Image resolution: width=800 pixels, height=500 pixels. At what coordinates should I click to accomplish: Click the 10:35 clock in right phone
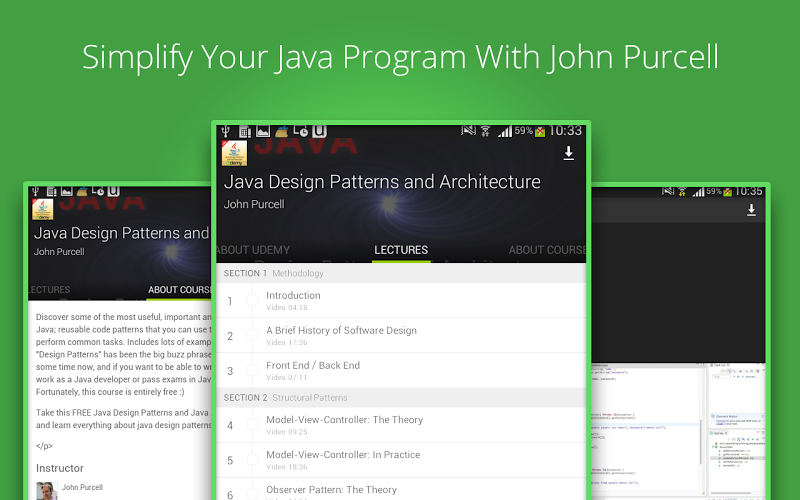pyautogui.click(x=748, y=192)
